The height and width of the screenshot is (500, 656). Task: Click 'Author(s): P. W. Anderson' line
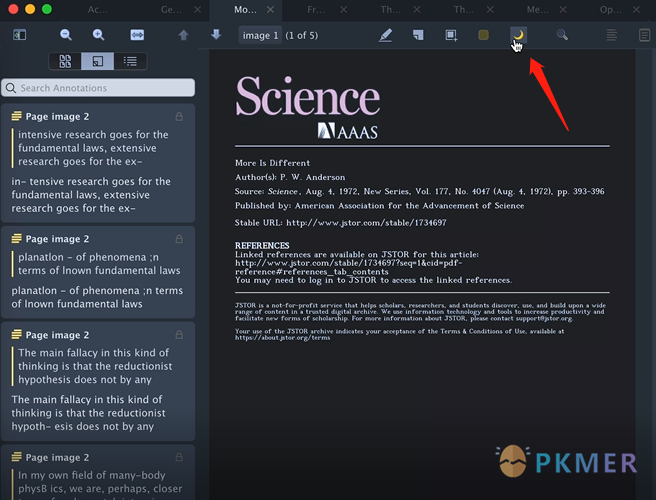(x=290, y=177)
